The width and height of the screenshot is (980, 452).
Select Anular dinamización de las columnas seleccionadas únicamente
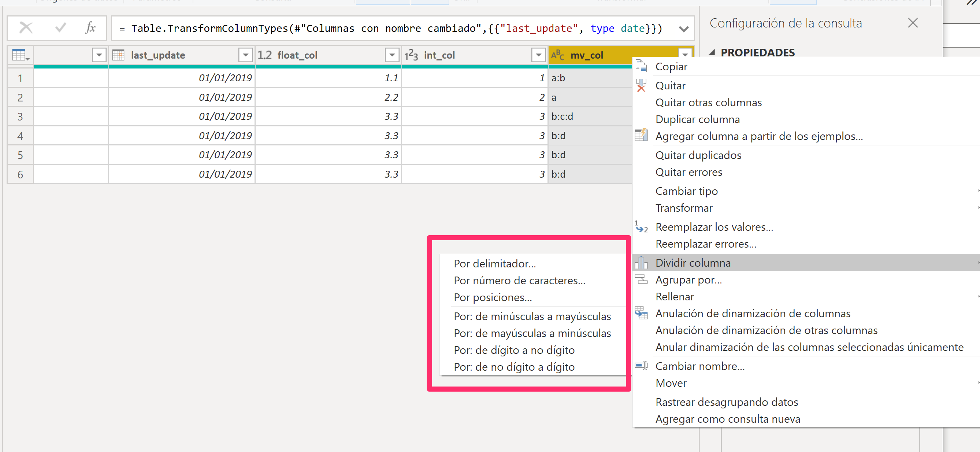click(806, 347)
